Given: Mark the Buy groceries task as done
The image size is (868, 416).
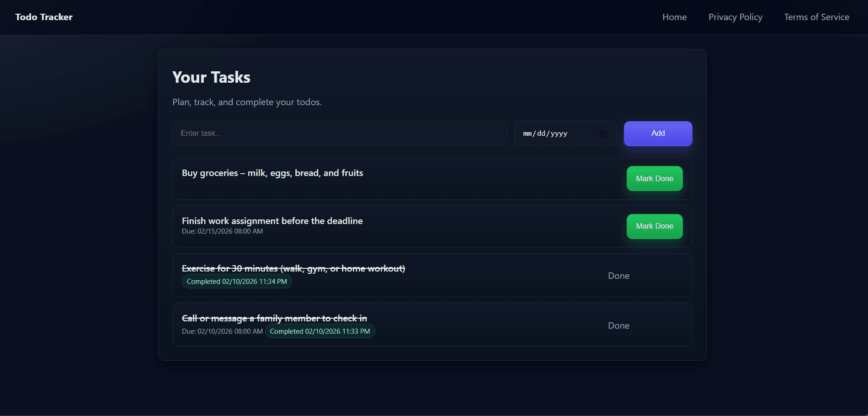Looking at the screenshot, I should (x=654, y=178).
